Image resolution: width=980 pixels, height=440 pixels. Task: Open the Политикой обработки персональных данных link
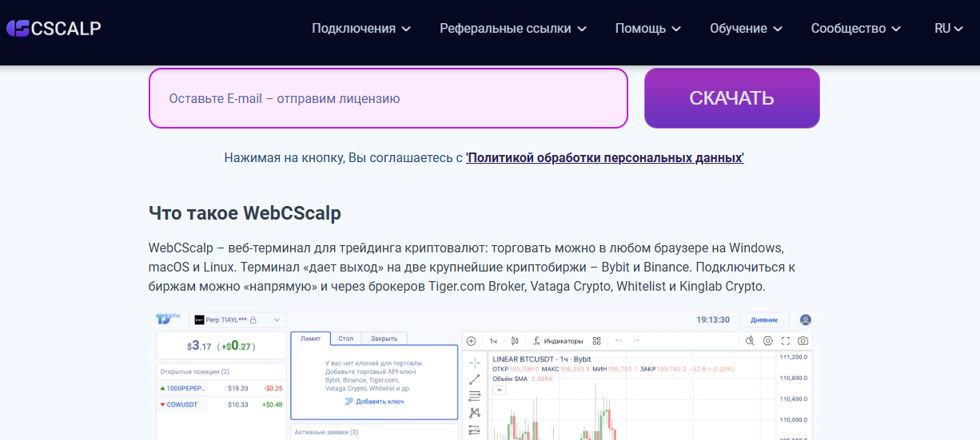click(605, 158)
